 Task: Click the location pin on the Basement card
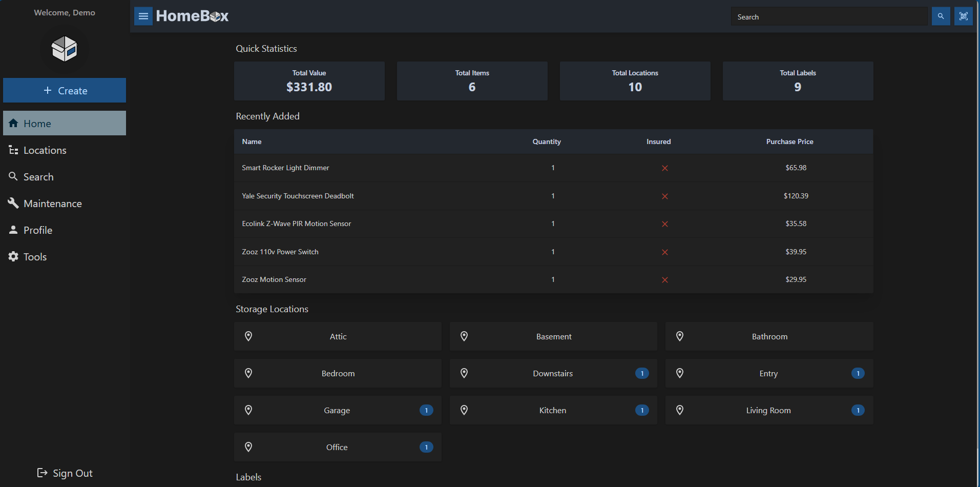(464, 336)
